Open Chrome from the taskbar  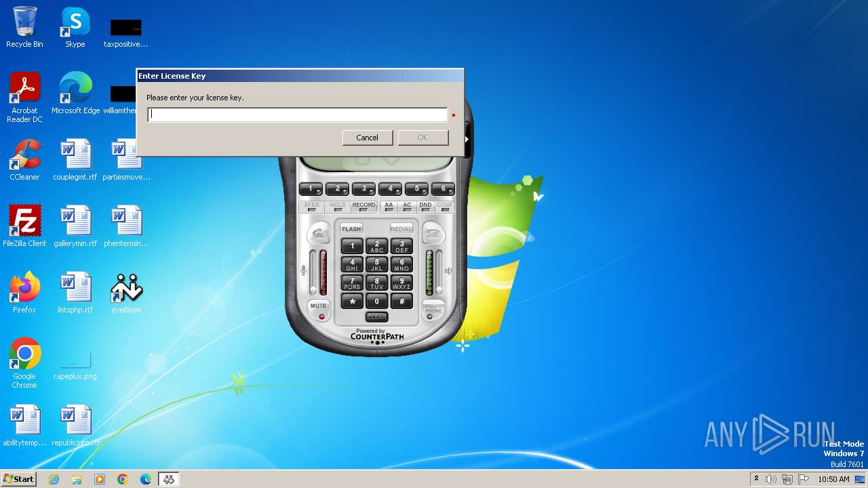[x=122, y=479]
